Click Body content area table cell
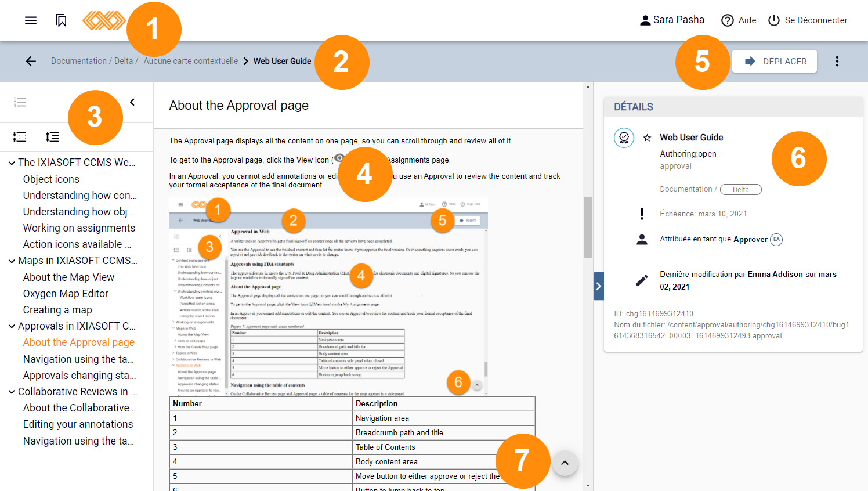The height and width of the screenshot is (491, 868). (x=443, y=461)
